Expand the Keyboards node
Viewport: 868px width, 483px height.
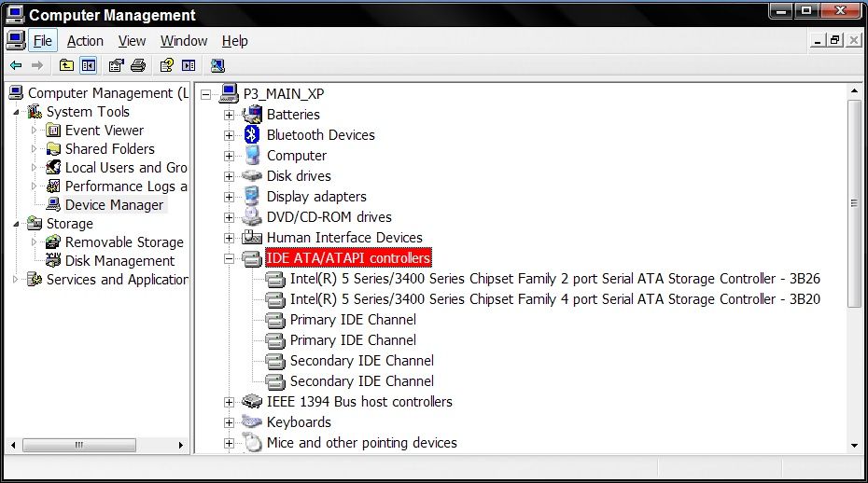coord(229,422)
